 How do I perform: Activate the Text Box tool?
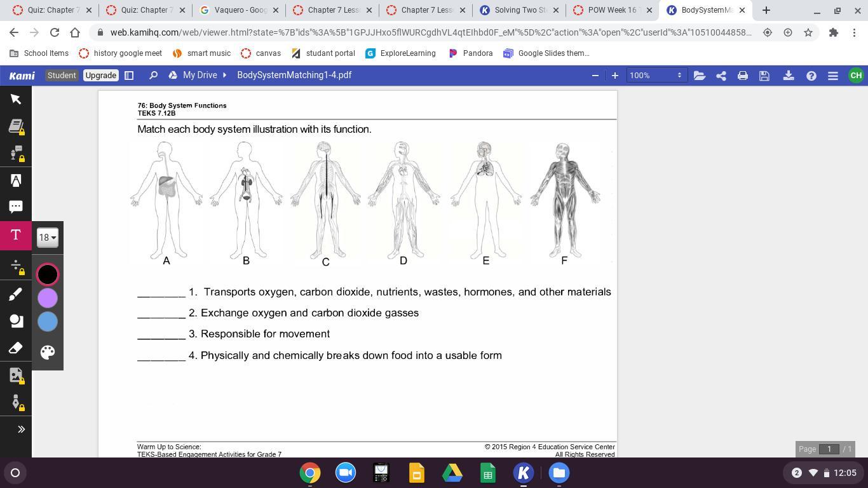pos(16,235)
